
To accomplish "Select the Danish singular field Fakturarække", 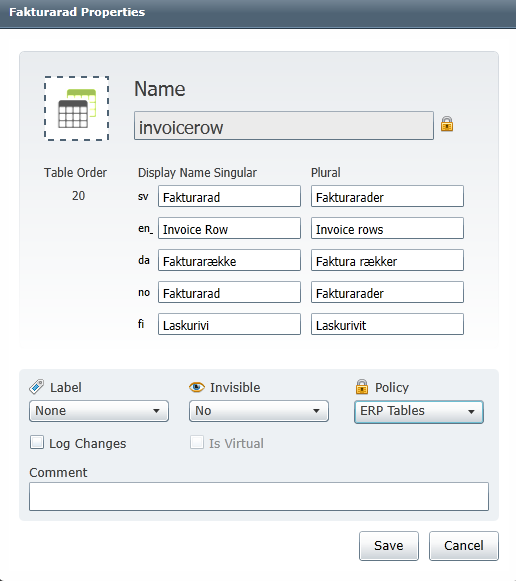I will (x=229, y=260).
